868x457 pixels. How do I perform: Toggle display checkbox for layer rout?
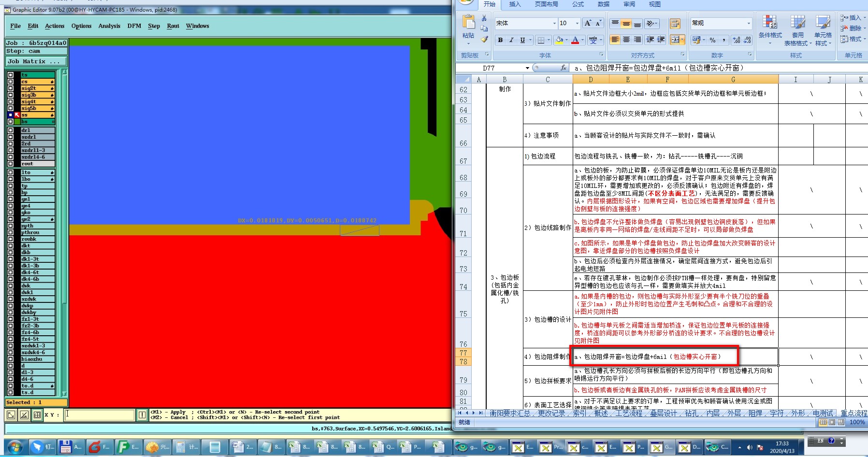11,164
